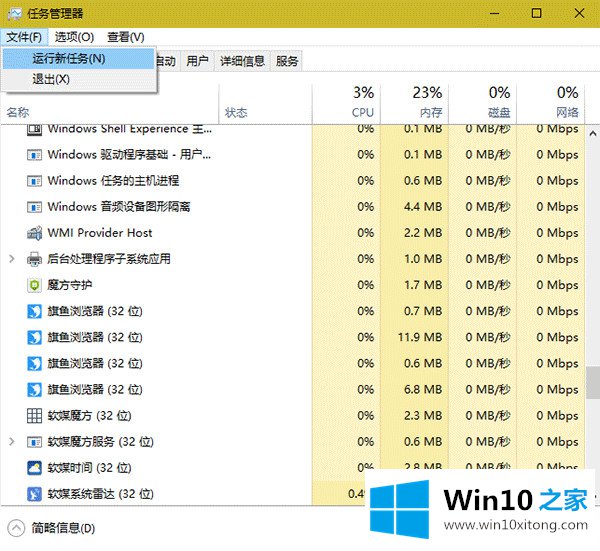Click the WMI Provider Host icon
The height and width of the screenshot is (551, 600).
coord(34,233)
